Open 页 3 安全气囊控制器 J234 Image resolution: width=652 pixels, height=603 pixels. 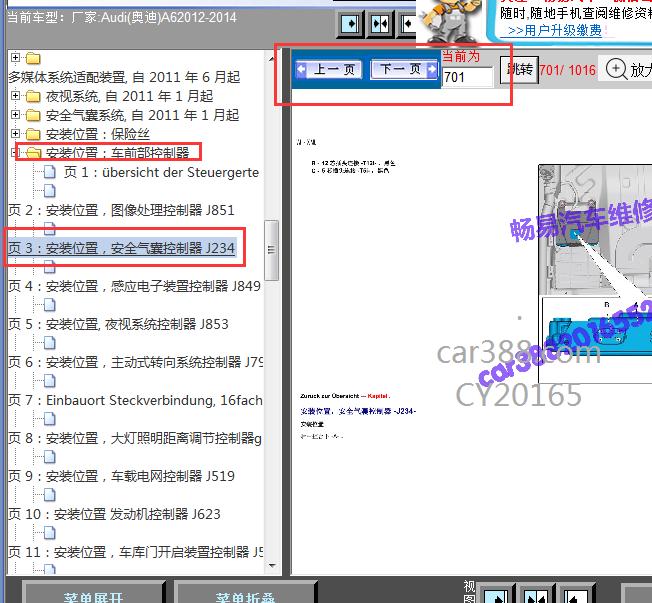click(x=121, y=248)
